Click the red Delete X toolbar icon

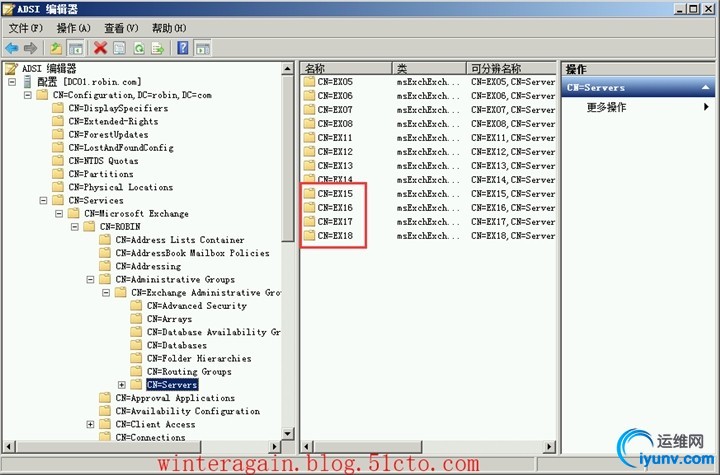(x=100, y=48)
